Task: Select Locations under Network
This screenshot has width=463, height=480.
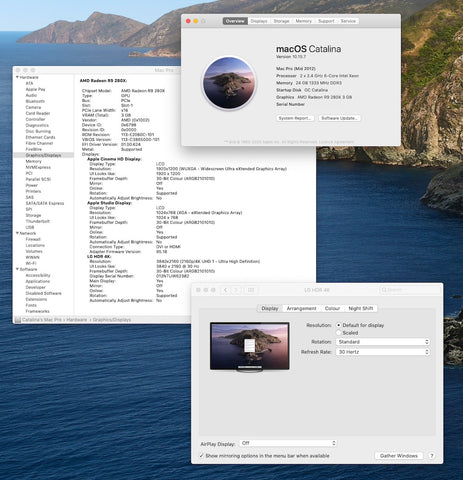Action: [x=35, y=245]
